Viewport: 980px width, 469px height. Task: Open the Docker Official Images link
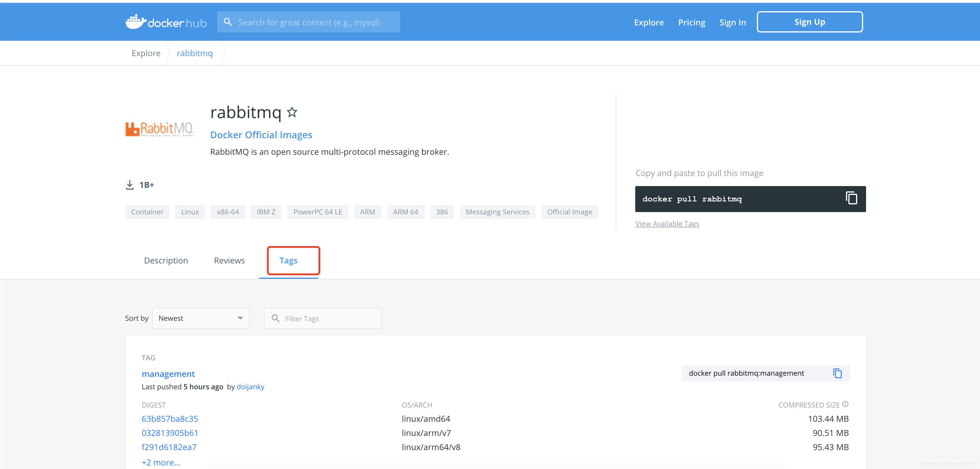pos(261,135)
